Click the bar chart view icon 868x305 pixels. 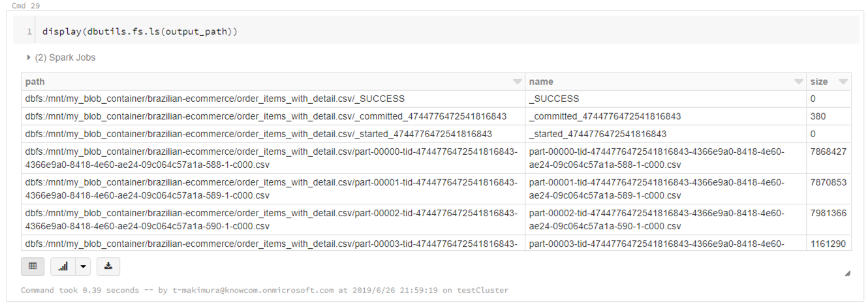(63, 266)
